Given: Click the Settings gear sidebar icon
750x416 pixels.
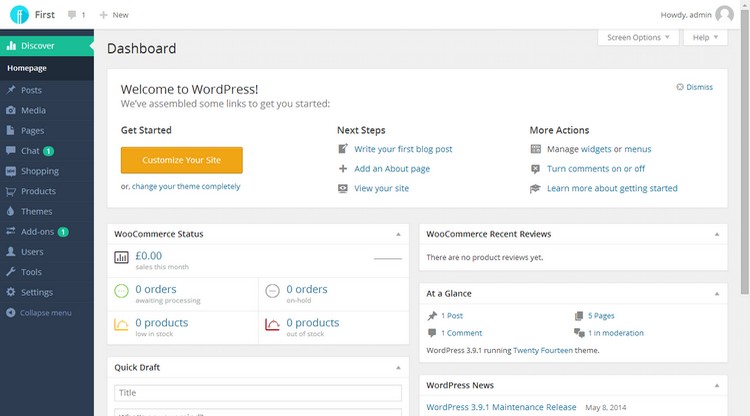Looking at the screenshot, I should point(11,293).
